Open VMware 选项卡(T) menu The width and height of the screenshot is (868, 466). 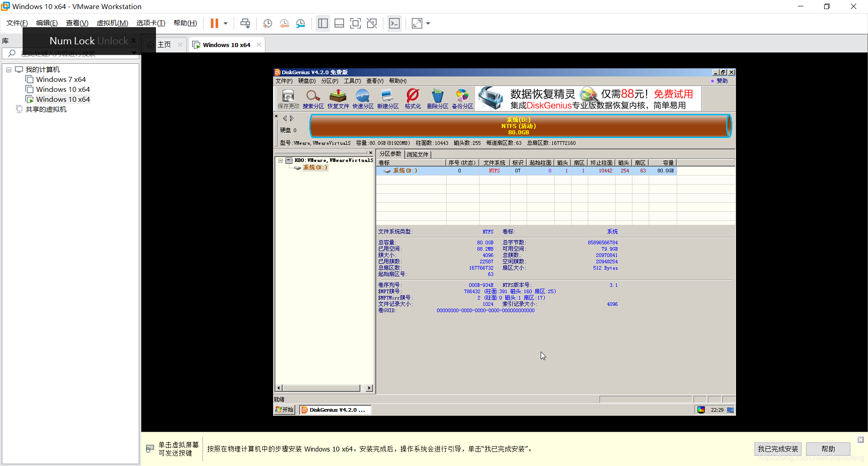click(x=151, y=23)
